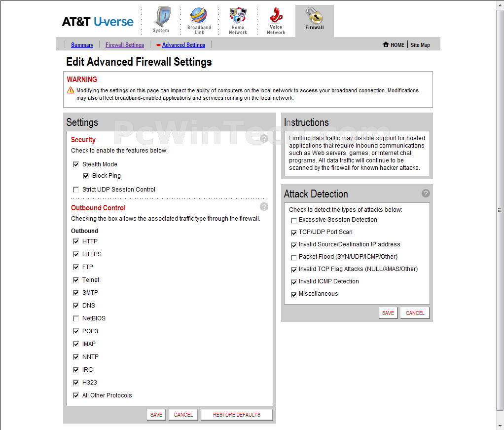Click the Attack Detection help icon

click(x=426, y=194)
